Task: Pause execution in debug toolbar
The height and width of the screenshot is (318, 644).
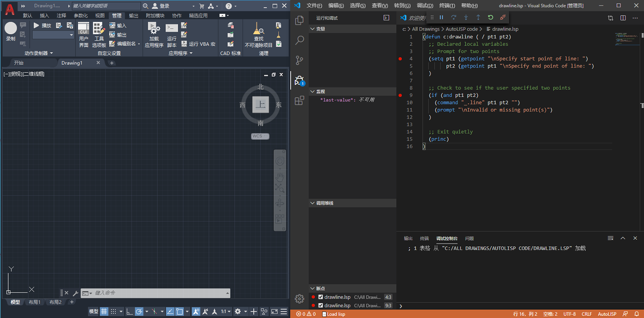Action: (x=441, y=17)
